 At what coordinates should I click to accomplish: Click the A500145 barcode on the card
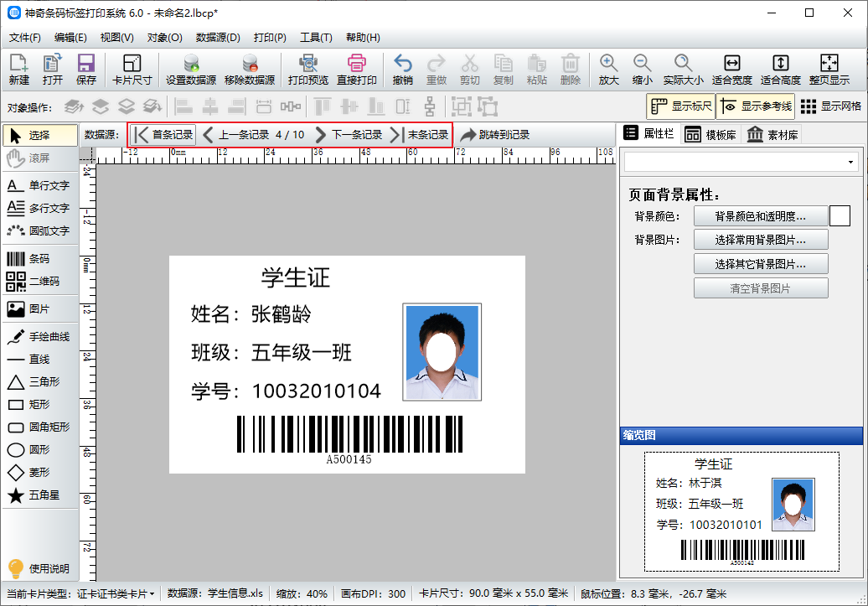[x=349, y=440]
